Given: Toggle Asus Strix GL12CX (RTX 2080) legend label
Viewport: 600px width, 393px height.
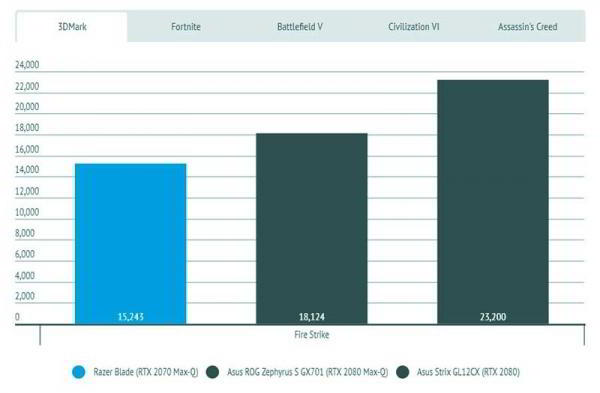Looking at the screenshot, I should [x=468, y=372].
